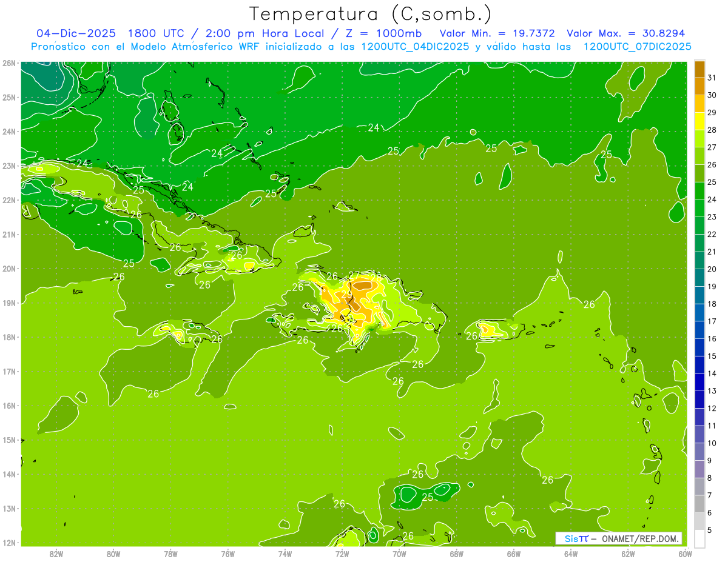Click the 16N latitude label
Viewport: 728px width, 562px height.
tap(8, 406)
